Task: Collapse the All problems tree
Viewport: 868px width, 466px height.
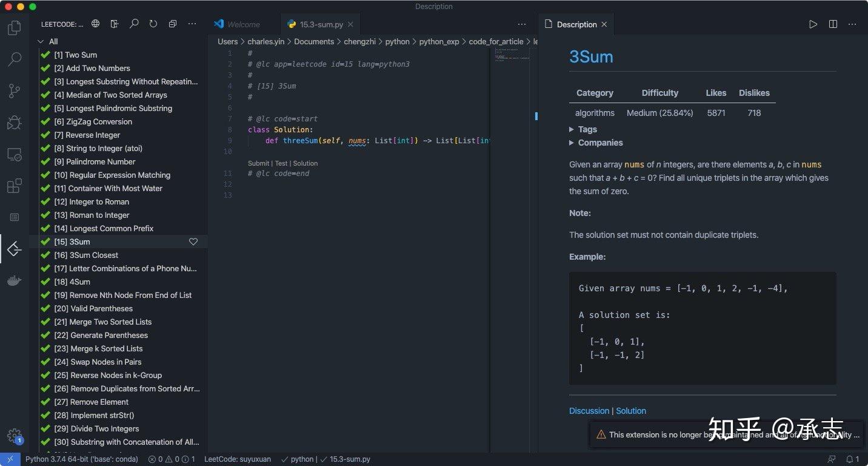Action: (x=41, y=41)
